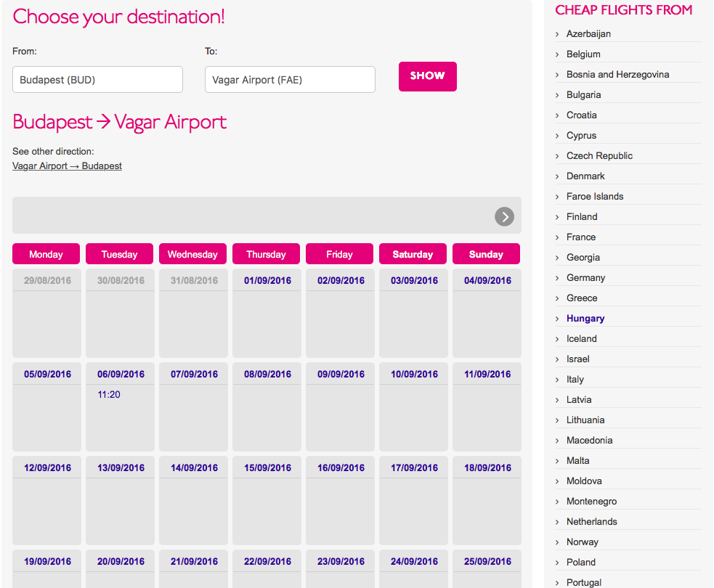Choose Bulgaria from the country list

click(x=583, y=94)
